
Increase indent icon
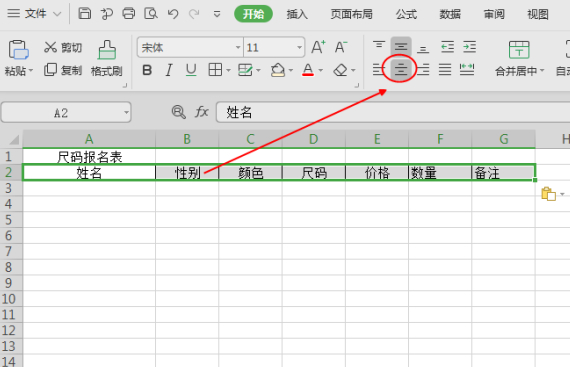click(469, 47)
